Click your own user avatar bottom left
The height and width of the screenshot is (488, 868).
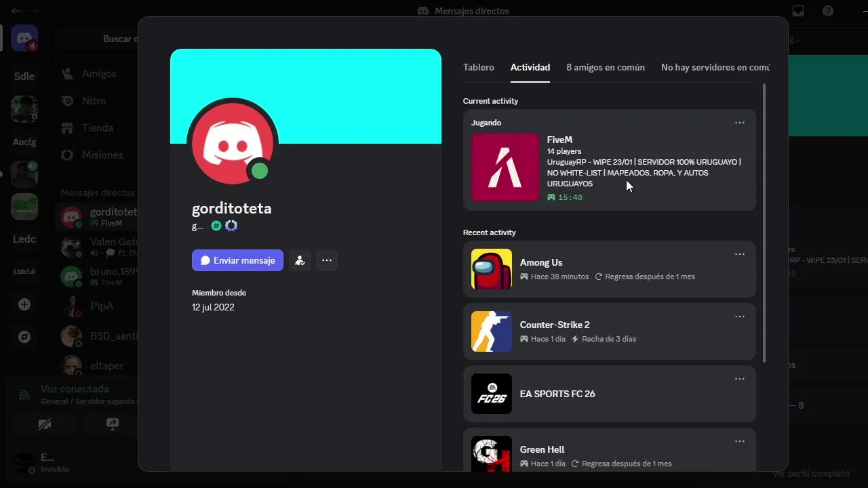[x=24, y=463]
